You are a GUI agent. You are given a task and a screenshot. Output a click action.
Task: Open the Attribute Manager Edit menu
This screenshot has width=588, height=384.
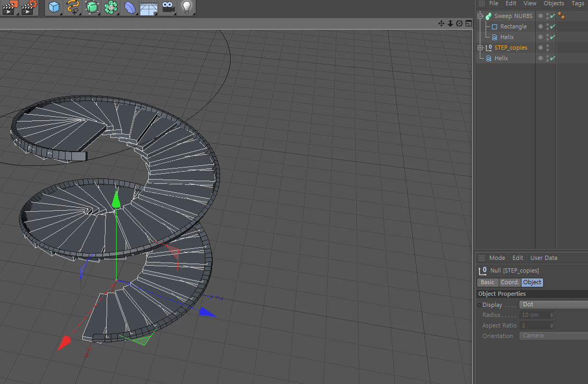pos(517,258)
